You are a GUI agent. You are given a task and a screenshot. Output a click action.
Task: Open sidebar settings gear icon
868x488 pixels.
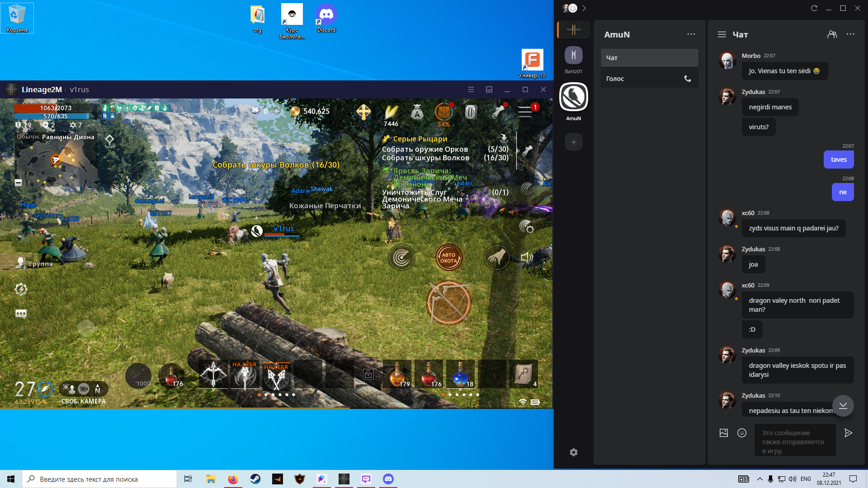pos(574,452)
